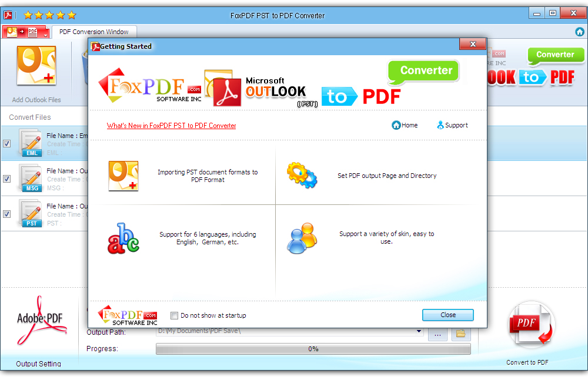
Task: Click the Home icon in Getting Started dialog
Action: 396,125
